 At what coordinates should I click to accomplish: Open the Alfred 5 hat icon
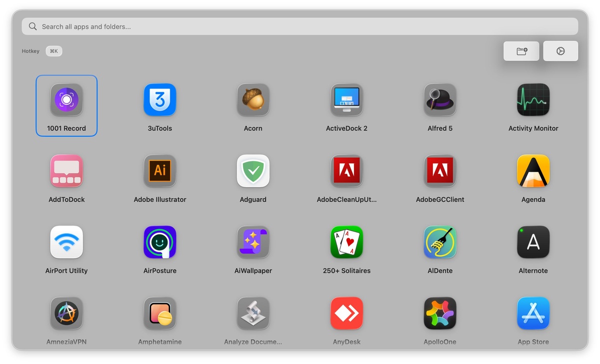coord(440,100)
